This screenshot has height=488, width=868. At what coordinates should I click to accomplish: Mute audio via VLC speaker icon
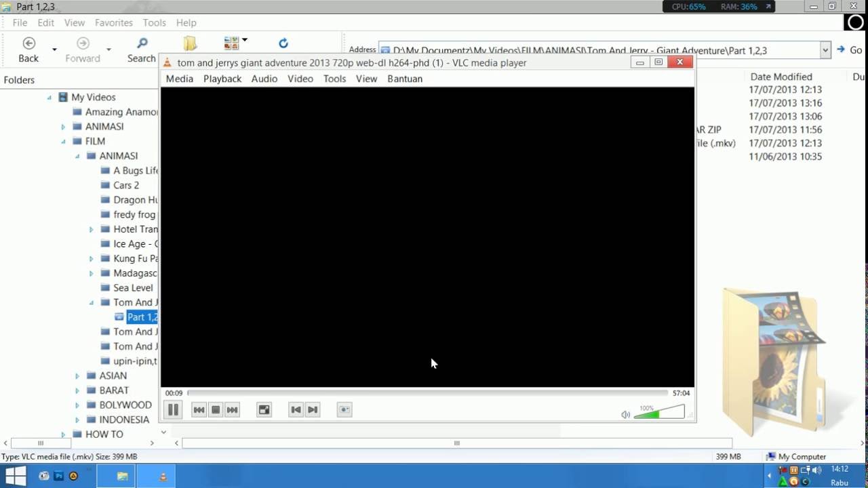(625, 414)
